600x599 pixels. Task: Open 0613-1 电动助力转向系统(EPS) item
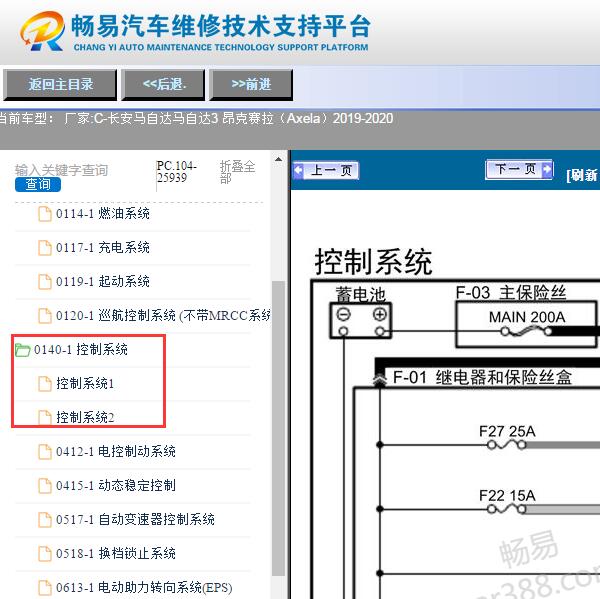pos(144,588)
